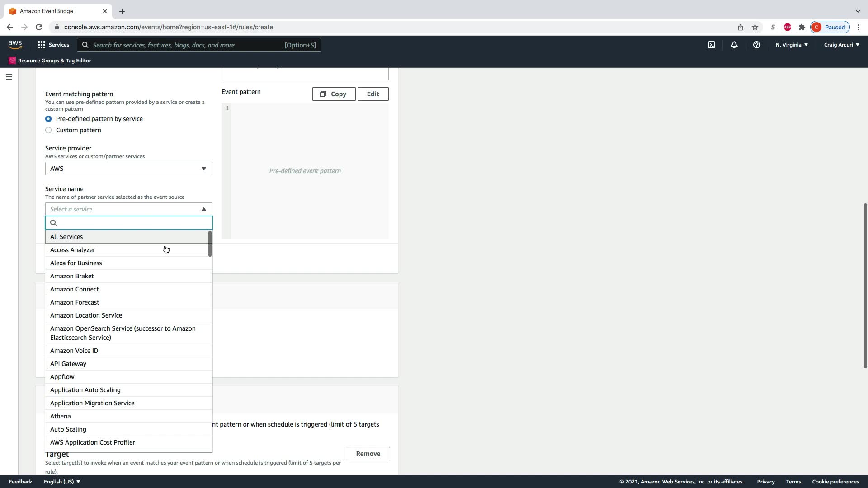Remove the target
The width and height of the screenshot is (868, 488).
tap(368, 454)
